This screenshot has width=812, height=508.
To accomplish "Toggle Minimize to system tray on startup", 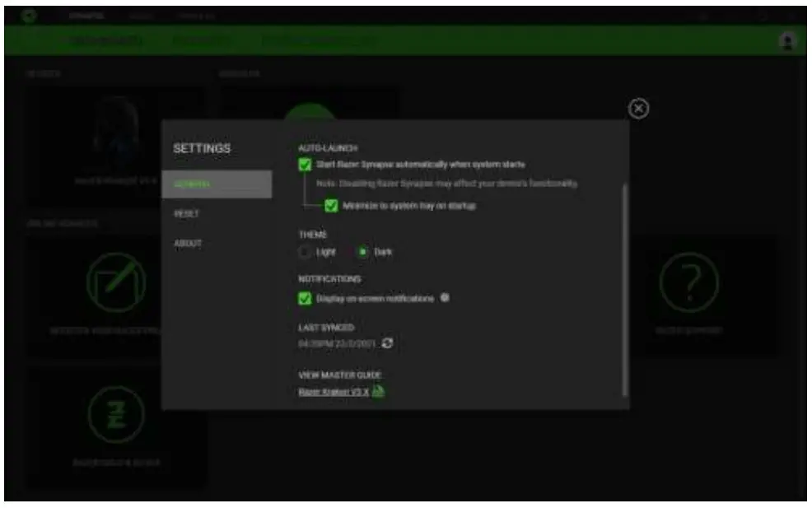I will [x=331, y=207].
